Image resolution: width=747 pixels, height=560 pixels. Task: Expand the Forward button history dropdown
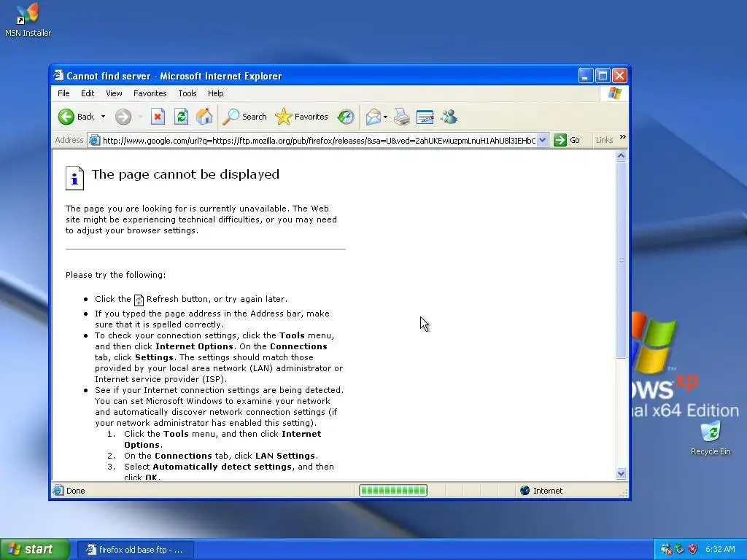[140, 117]
